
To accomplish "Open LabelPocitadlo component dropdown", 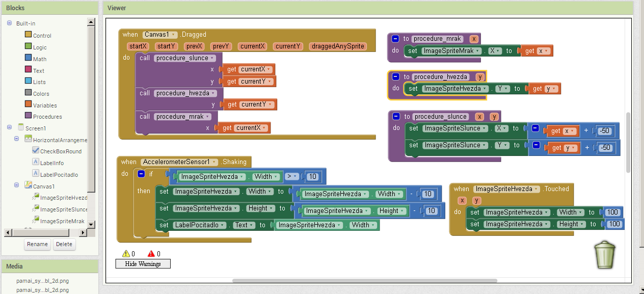I will pyautogui.click(x=199, y=225).
